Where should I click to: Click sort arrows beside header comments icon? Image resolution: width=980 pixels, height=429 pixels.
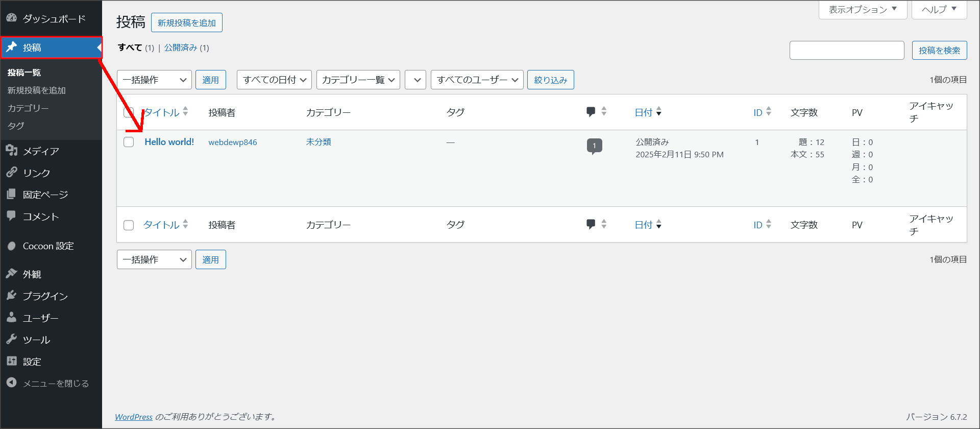tap(604, 111)
